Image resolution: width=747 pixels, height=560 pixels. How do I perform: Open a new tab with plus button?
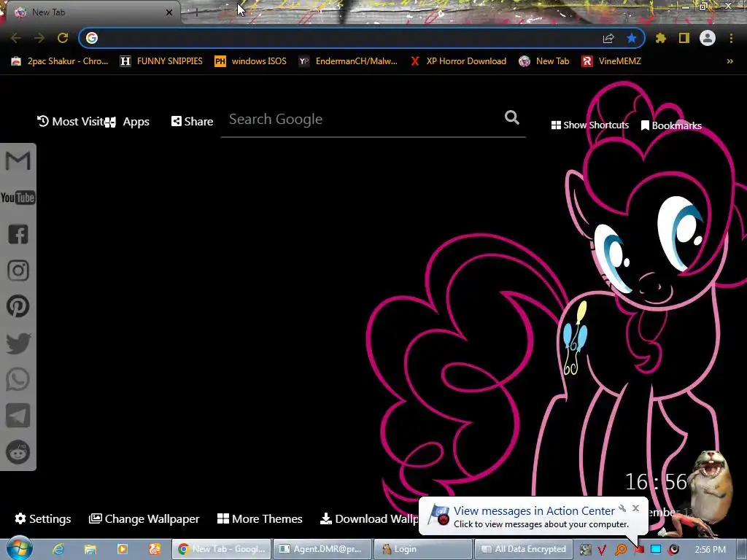pyautogui.click(x=196, y=13)
